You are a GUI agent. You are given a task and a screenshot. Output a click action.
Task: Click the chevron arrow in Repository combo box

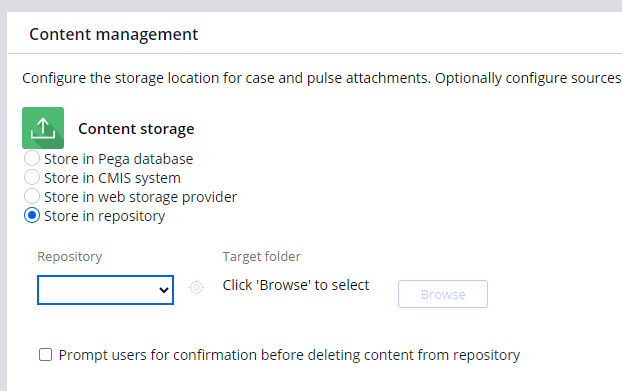point(164,290)
